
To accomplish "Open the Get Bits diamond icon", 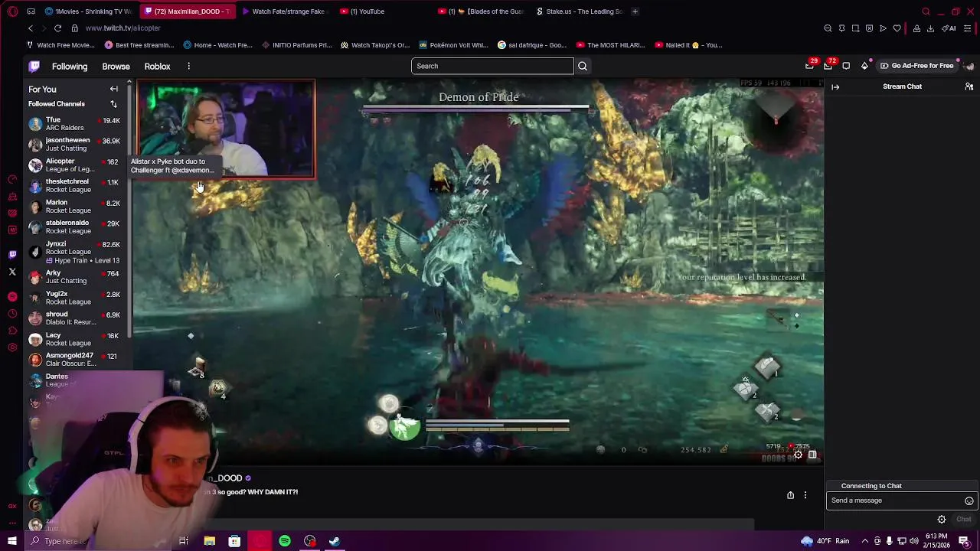I will click(x=865, y=66).
